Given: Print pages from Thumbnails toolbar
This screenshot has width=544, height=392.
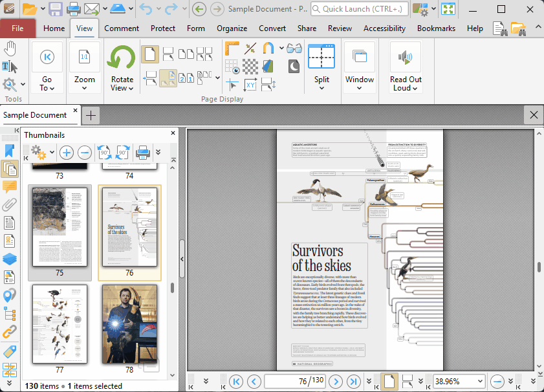Looking at the screenshot, I should [x=142, y=153].
